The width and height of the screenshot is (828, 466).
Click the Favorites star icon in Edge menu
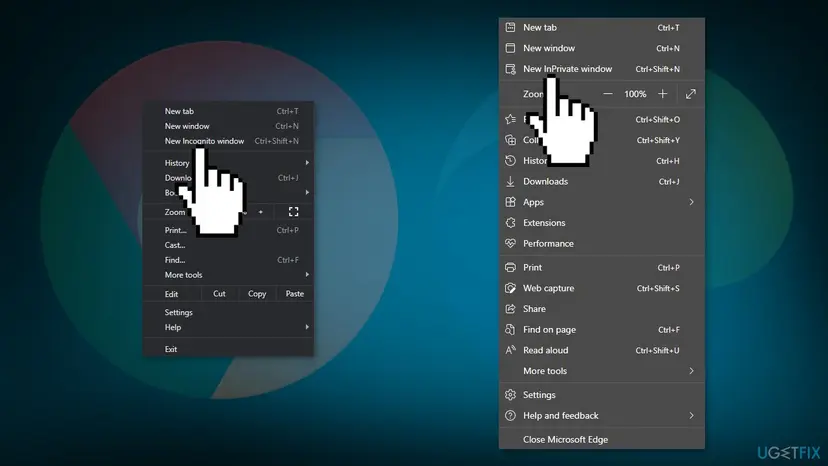point(510,119)
